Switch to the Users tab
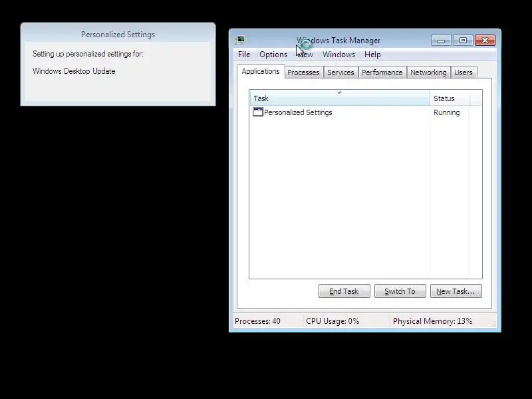Image resolution: width=532 pixels, height=399 pixels. 463,72
